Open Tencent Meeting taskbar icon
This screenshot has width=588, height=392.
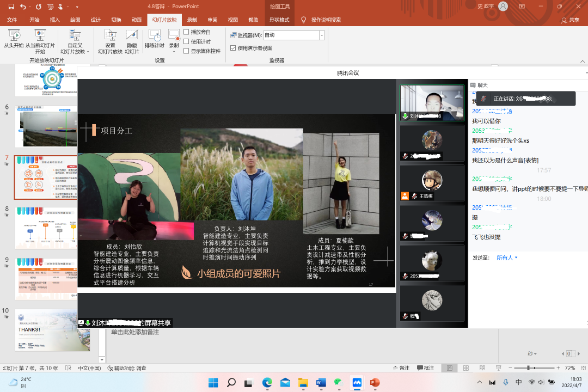[357, 383]
